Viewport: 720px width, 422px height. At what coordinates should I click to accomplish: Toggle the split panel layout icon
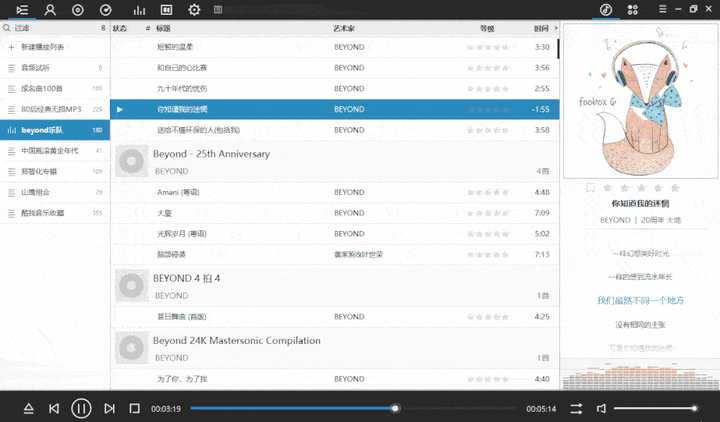click(x=166, y=10)
